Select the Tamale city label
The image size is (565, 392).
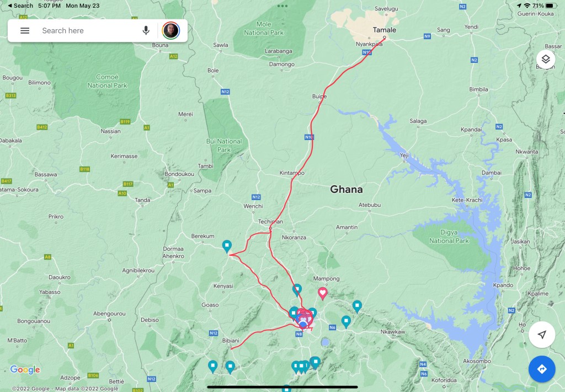point(385,30)
